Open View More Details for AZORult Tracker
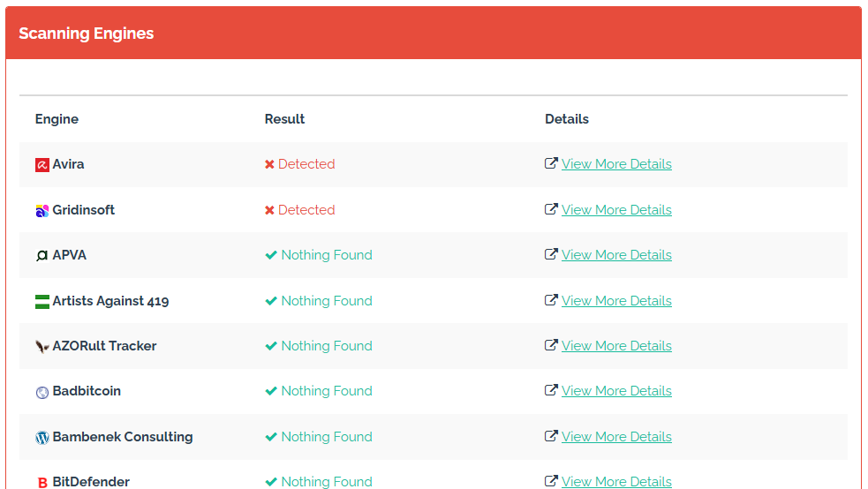Screen dimensions: 868x489 pyautogui.click(x=616, y=346)
